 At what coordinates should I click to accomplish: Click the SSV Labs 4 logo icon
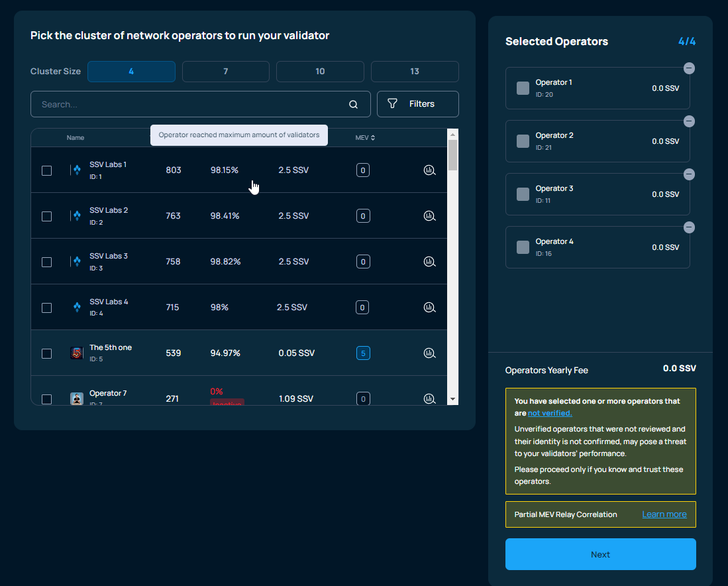coord(77,307)
